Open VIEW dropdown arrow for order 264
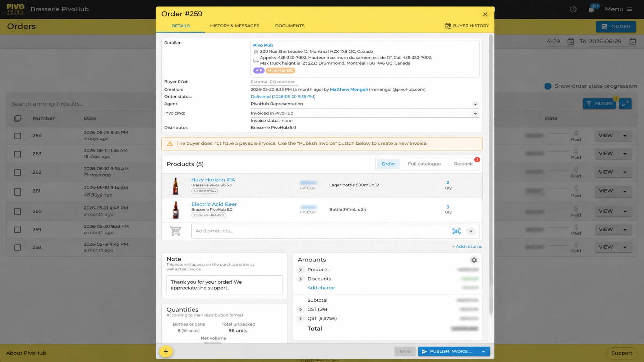 625,136
